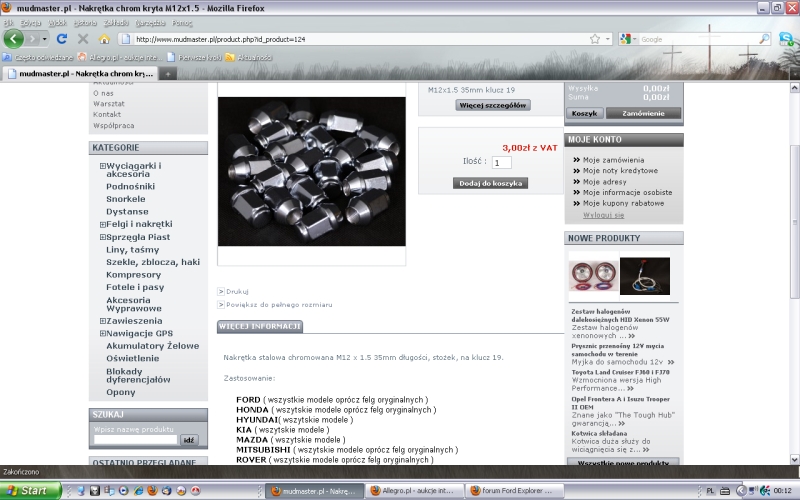The width and height of the screenshot is (800, 500).
Task: Click the Stop loading X icon
Action: point(83,39)
